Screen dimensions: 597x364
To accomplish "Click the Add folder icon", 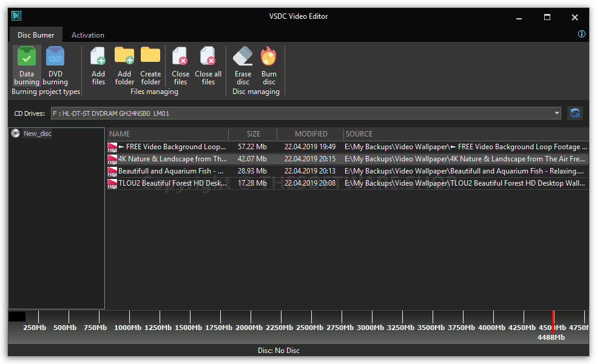I will (124, 55).
